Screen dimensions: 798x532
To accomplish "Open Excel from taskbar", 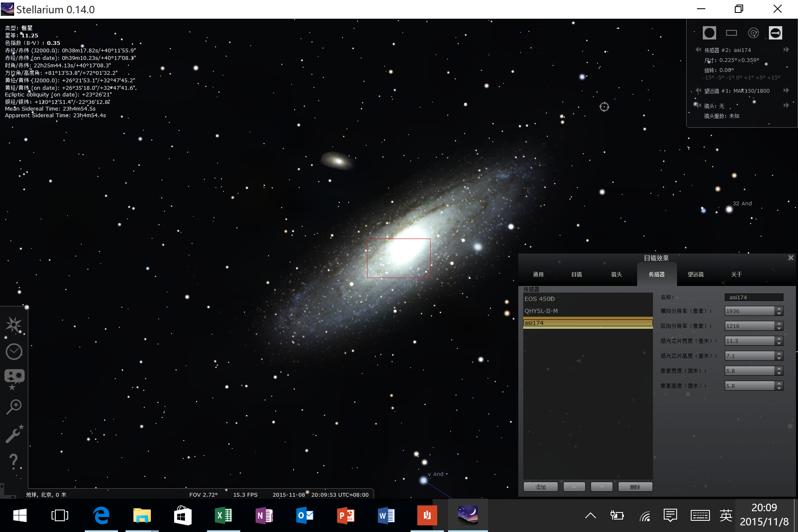I will coord(224,515).
